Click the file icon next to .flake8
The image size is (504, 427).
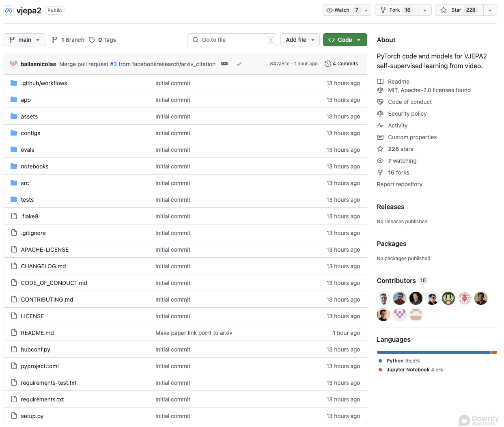click(14, 216)
